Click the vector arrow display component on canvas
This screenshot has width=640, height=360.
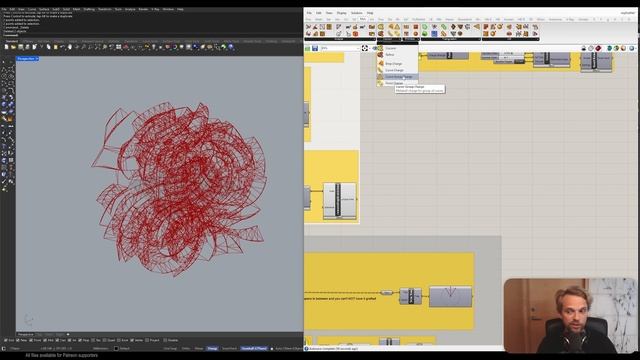click(x=450, y=296)
